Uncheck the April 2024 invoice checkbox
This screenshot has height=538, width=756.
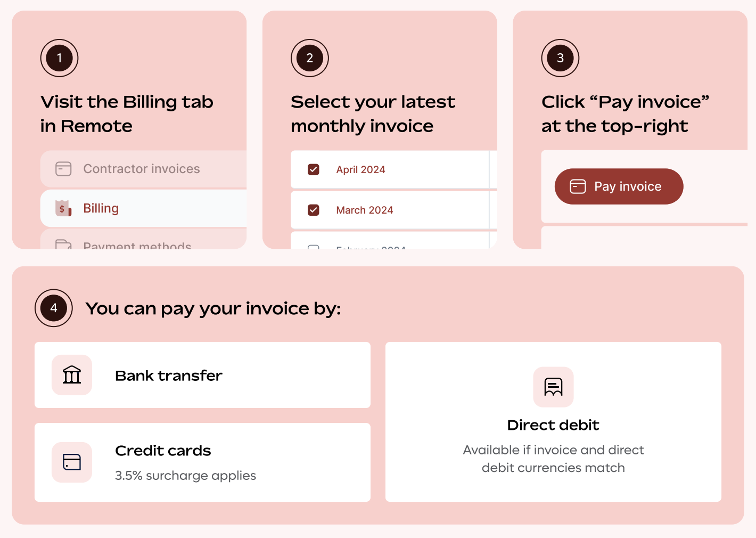pos(314,169)
